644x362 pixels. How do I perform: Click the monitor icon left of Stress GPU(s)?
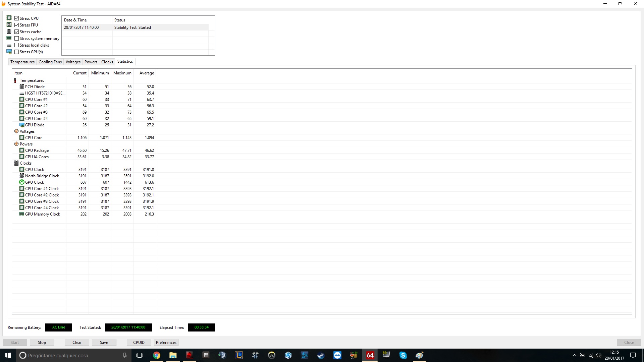(x=9, y=52)
